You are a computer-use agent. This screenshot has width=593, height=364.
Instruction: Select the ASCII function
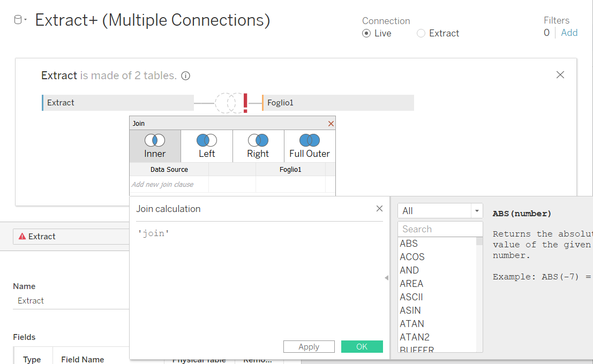click(411, 297)
